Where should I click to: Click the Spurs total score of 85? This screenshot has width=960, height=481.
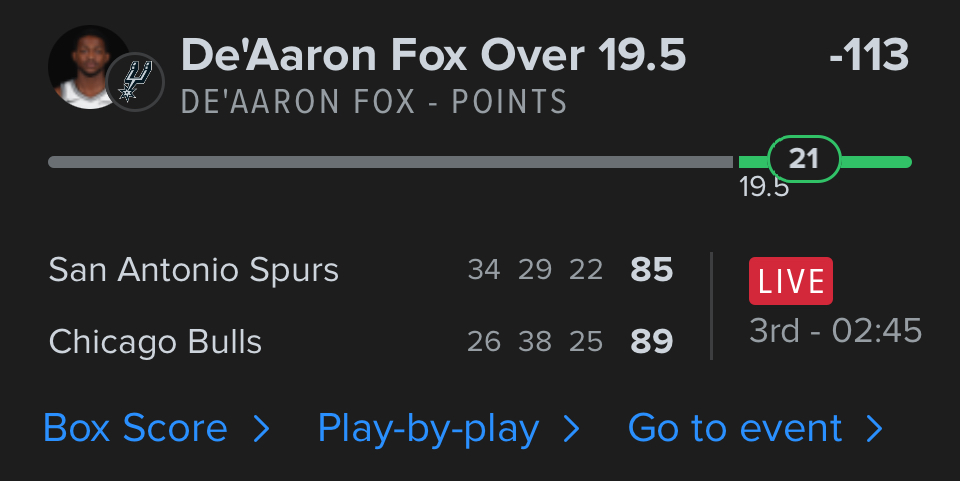pyautogui.click(x=651, y=270)
